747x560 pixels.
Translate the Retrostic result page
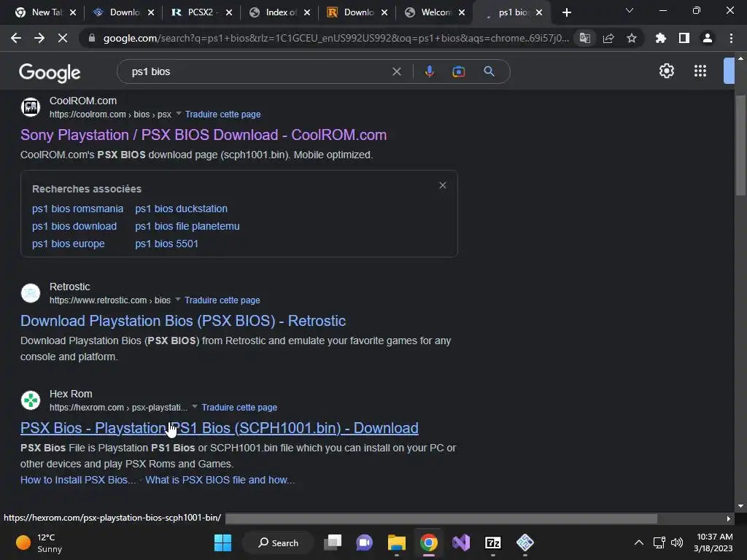coord(222,300)
